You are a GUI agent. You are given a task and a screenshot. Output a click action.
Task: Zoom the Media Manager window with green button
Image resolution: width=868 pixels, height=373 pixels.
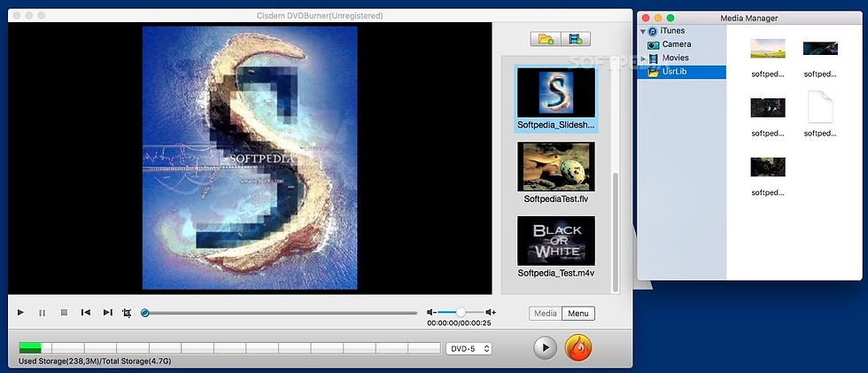[x=670, y=18]
